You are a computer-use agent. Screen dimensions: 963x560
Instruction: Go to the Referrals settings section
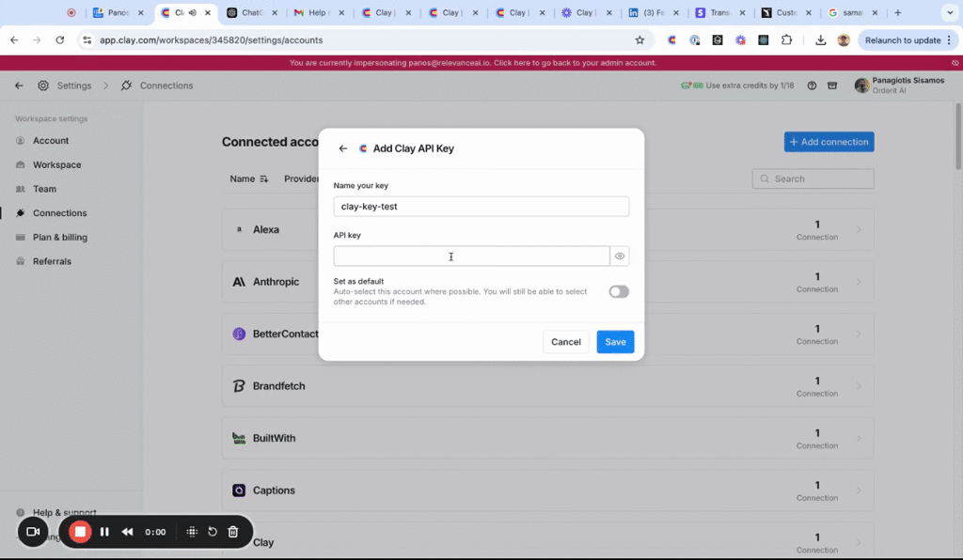[x=52, y=261]
